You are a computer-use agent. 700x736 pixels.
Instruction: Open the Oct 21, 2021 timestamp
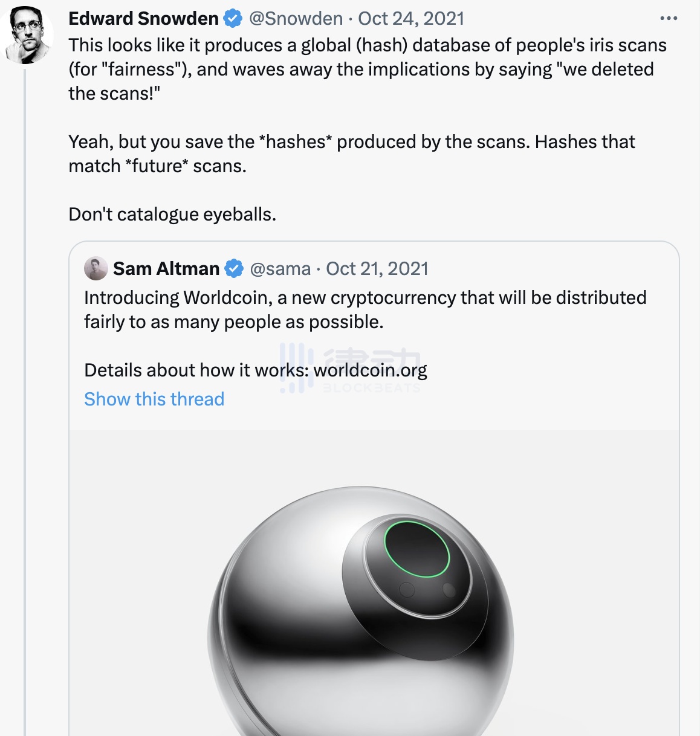[377, 268]
